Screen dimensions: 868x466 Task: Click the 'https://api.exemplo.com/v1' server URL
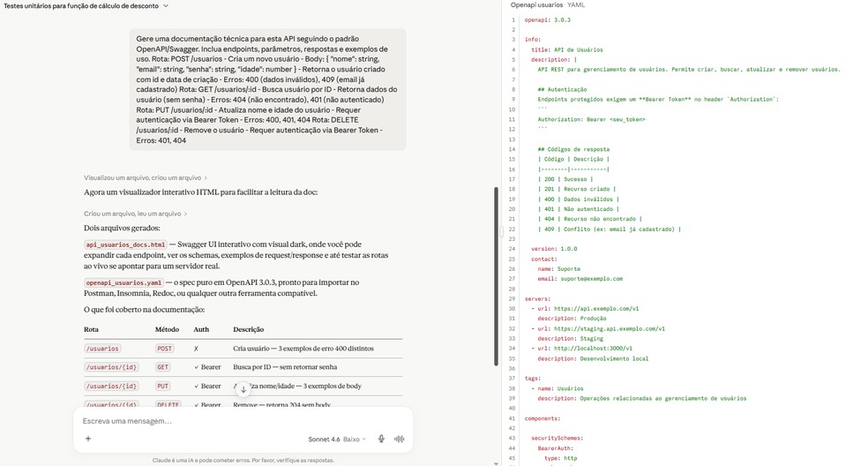click(x=596, y=309)
